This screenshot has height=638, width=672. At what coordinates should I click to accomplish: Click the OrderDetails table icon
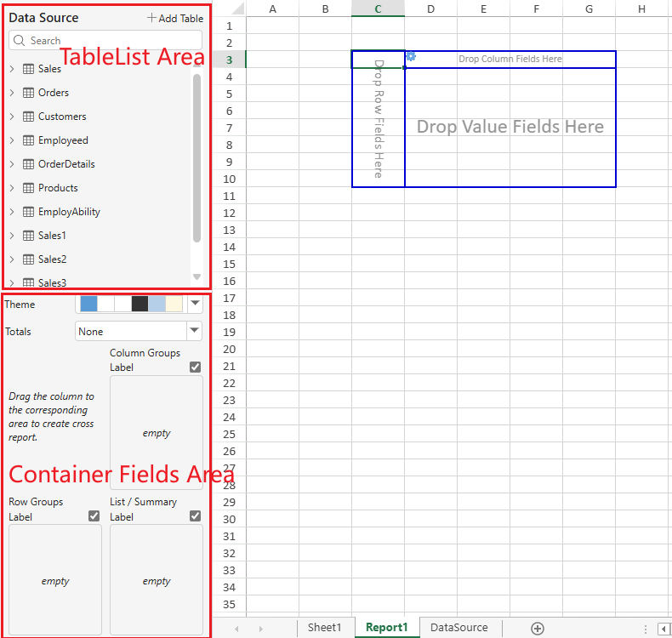[28, 164]
